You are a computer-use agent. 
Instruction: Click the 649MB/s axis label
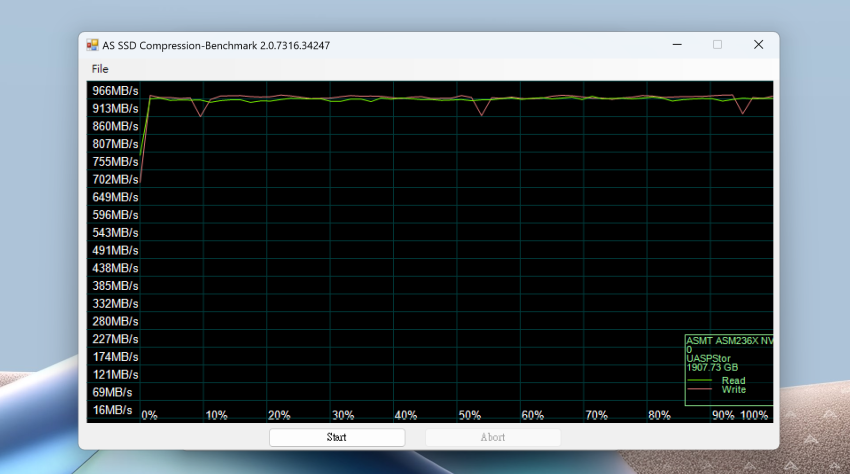pos(115,197)
